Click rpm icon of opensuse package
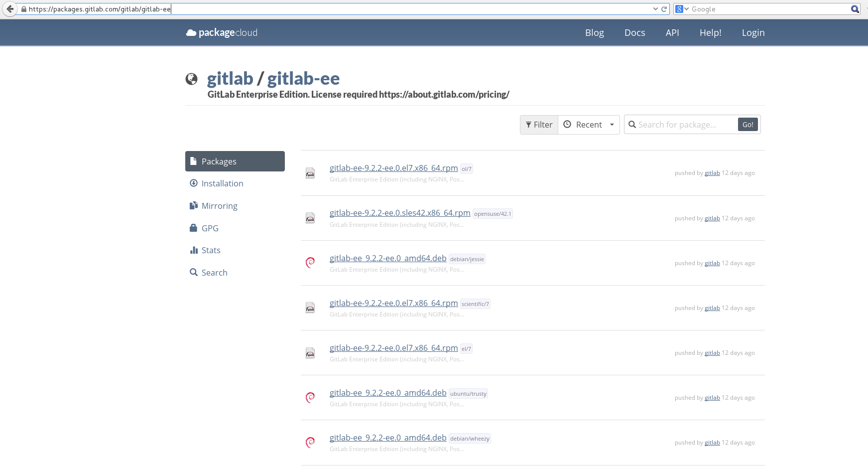Viewport: 868px width, 467px height. [310, 218]
